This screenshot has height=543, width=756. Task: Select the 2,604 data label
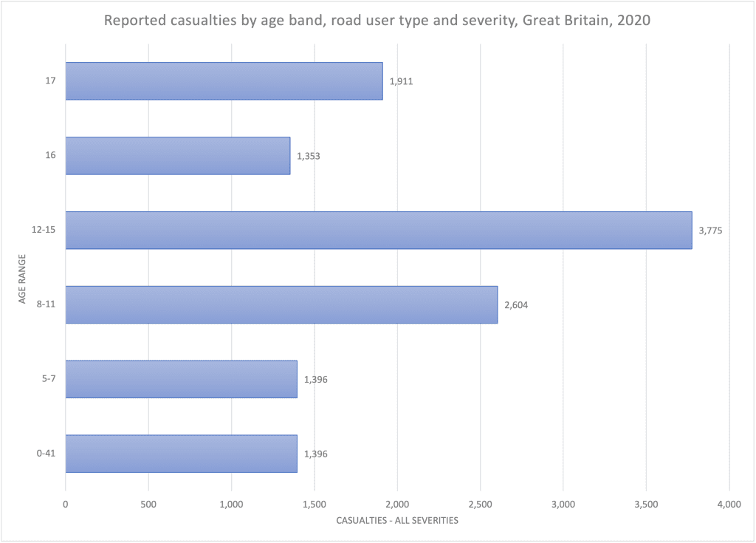tap(516, 305)
